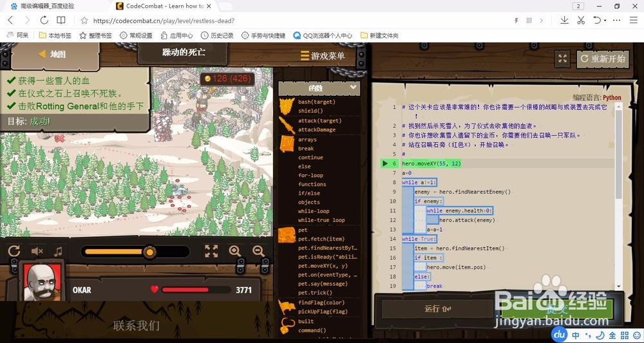Click the green run arrow on line 6
The width and height of the screenshot is (644, 343).
[385, 163]
